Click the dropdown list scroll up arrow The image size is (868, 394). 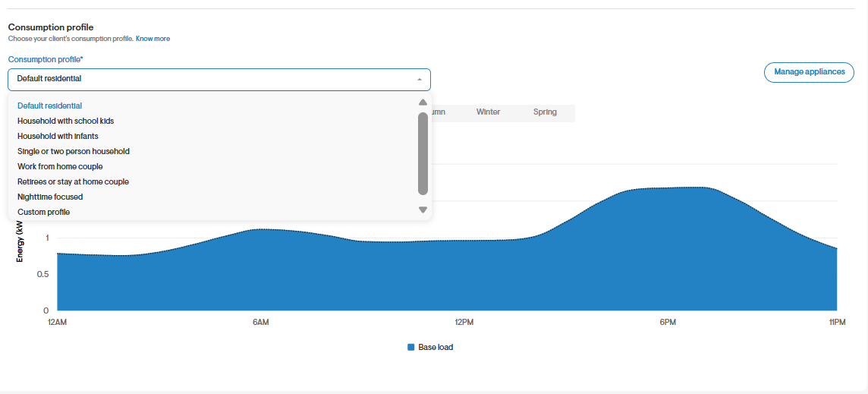point(423,102)
